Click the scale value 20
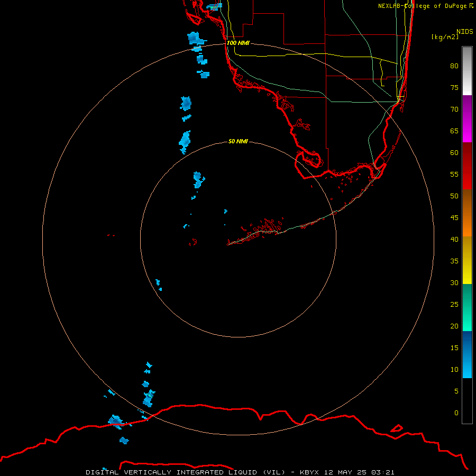The height and width of the screenshot is (476, 476). [454, 326]
